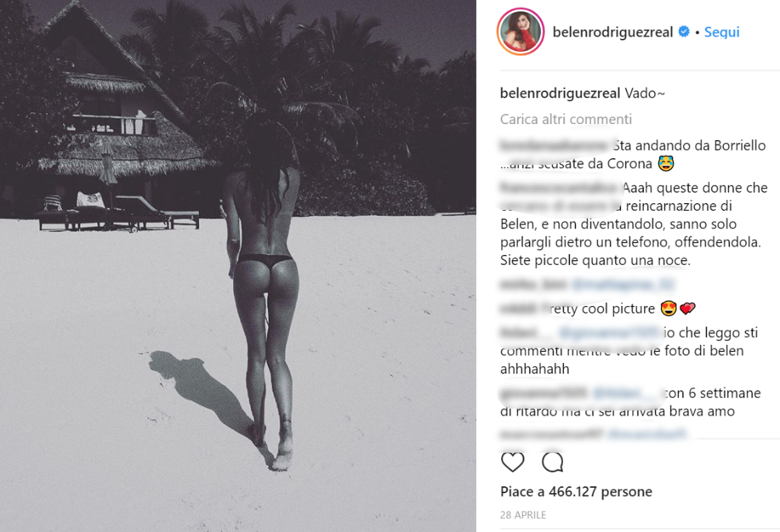This screenshot has height=532, width=780.
Task: Like the post with the heart icon
Action: [x=513, y=462]
